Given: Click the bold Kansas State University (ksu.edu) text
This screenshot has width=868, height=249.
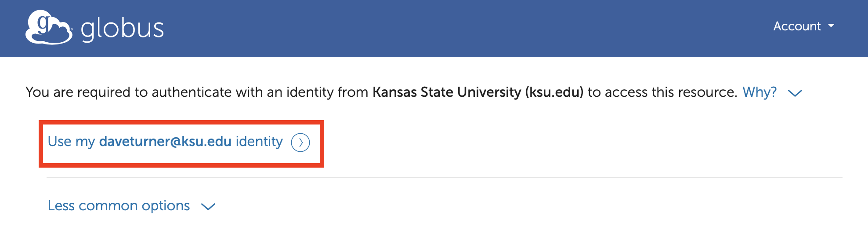Looking at the screenshot, I should coord(478,92).
